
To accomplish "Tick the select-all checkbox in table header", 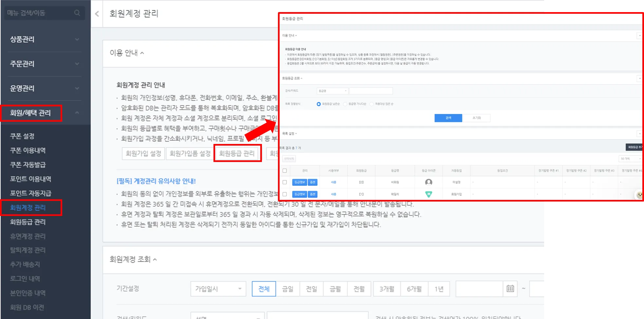I will click(285, 170).
